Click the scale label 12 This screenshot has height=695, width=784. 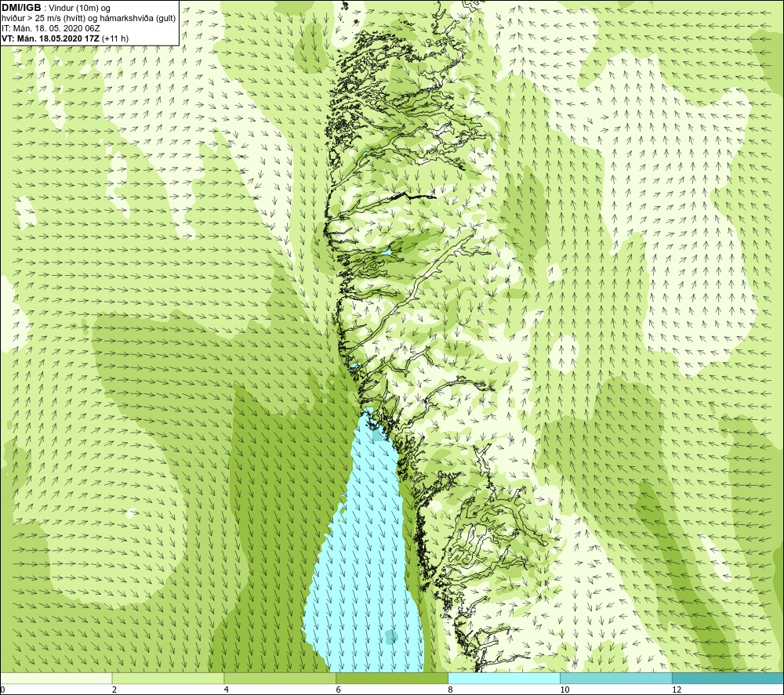coord(677,690)
